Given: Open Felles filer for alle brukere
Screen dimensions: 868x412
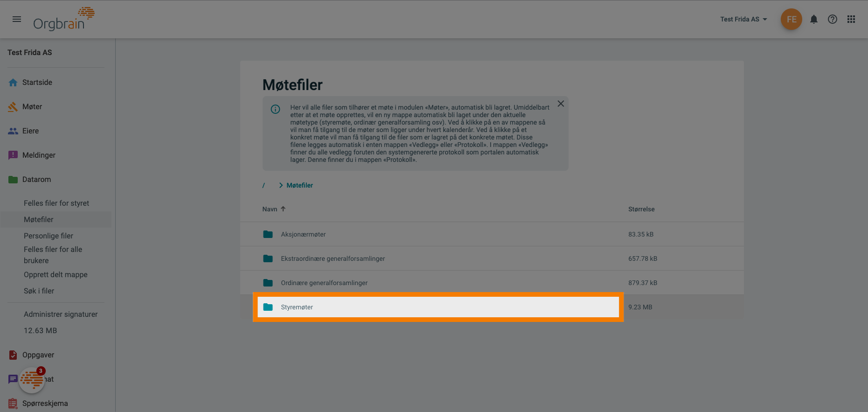Looking at the screenshot, I should 53,255.
